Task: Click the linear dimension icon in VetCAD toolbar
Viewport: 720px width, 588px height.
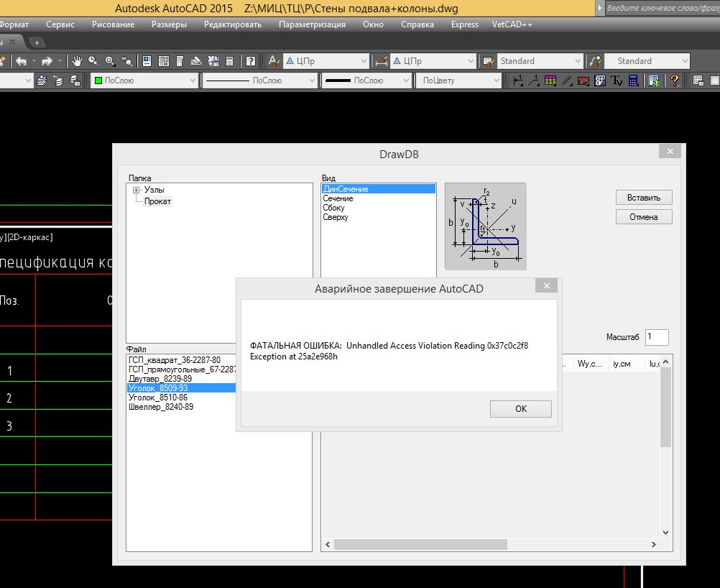Action: (518, 81)
